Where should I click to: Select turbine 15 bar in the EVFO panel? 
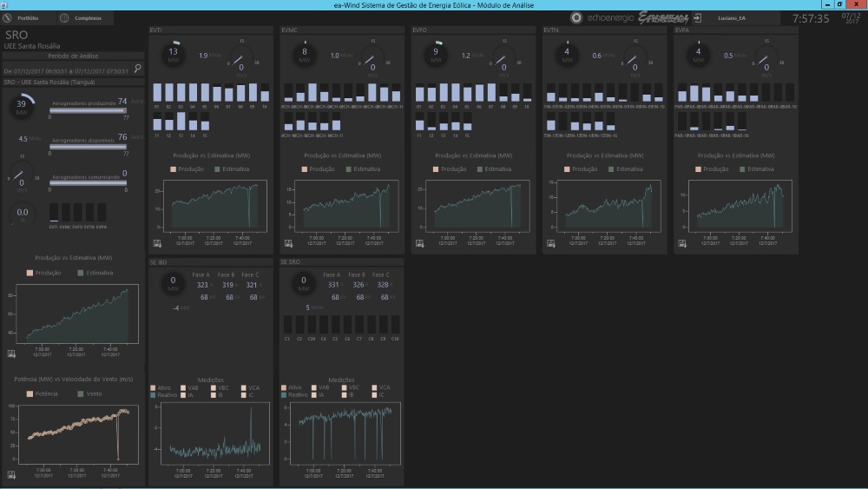[468, 121]
